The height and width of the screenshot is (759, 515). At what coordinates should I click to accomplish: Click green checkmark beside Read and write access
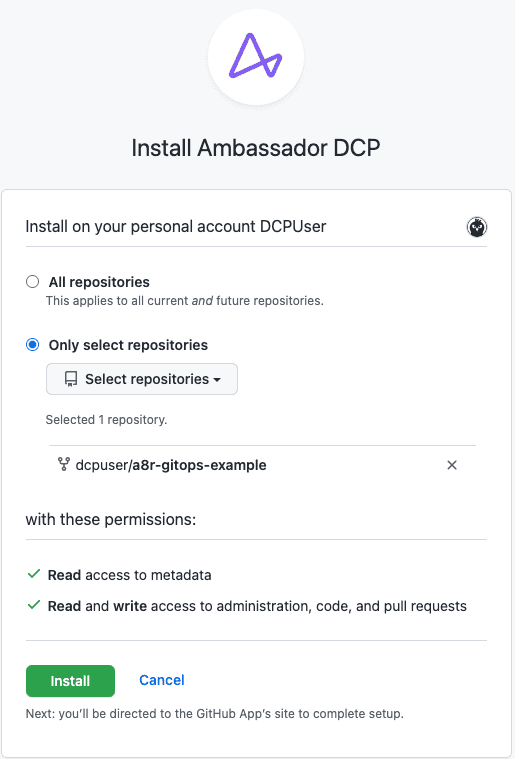33,605
